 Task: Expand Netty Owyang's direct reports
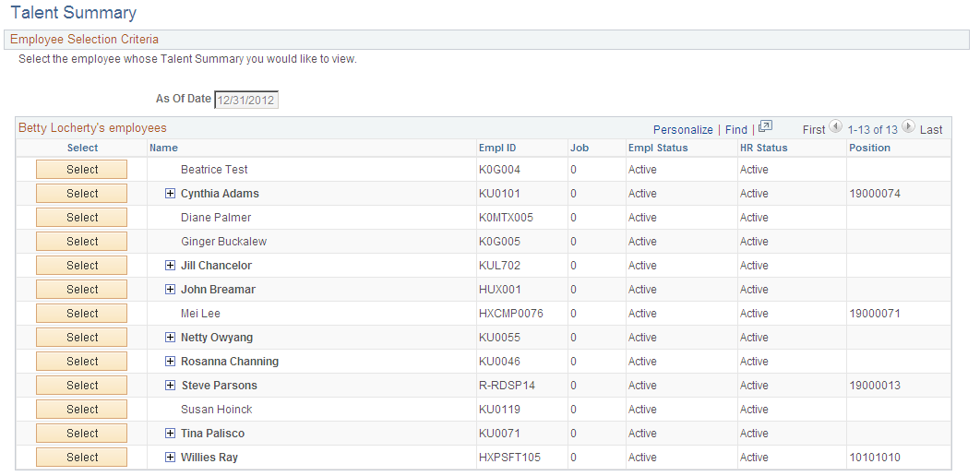170,338
